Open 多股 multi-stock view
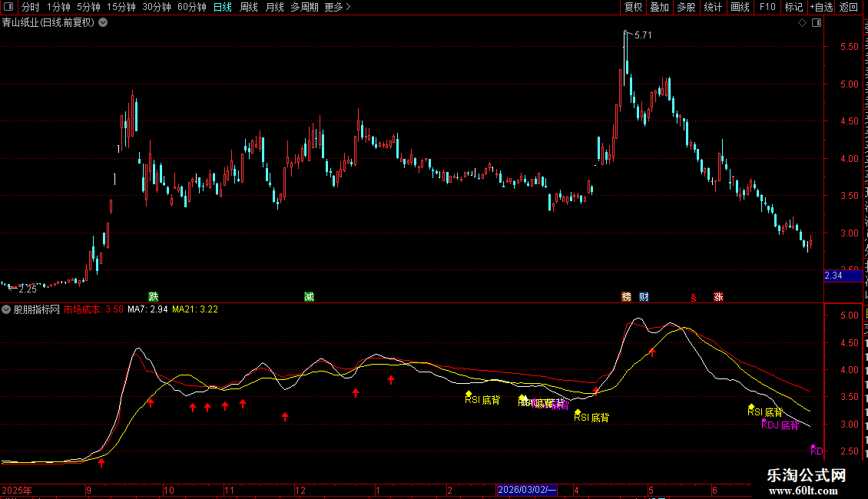This screenshot has width=868, height=499. 686,7
